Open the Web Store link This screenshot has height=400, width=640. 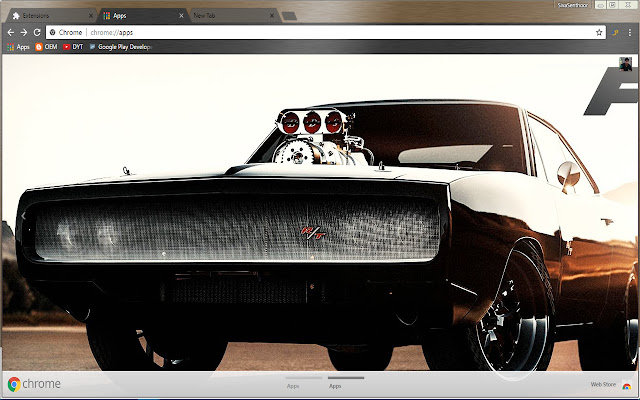(603, 384)
